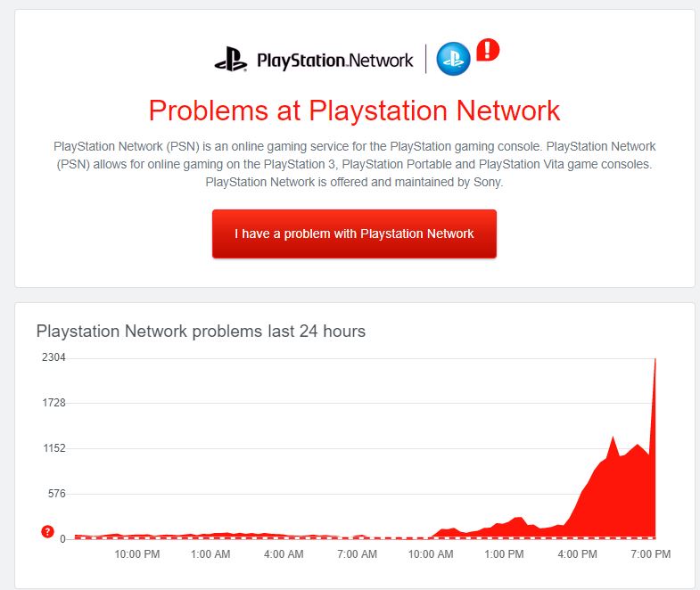Click the 1152 y-axis label

pyautogui.click(x=54, y=448)
